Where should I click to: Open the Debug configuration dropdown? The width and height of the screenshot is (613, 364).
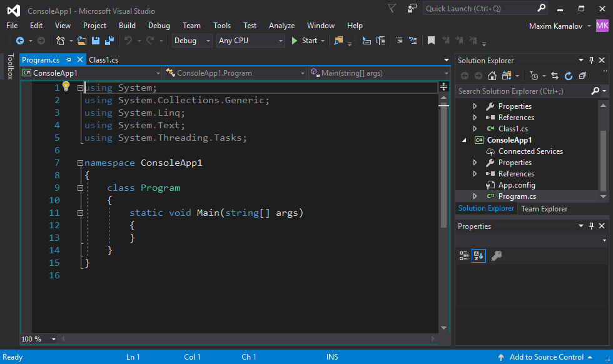click(192, 41)
